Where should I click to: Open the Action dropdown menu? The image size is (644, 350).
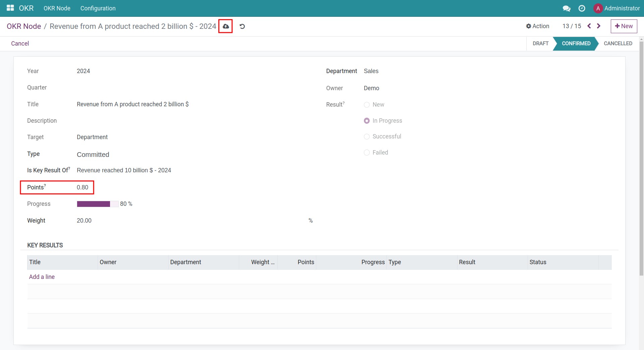[537, 26]
